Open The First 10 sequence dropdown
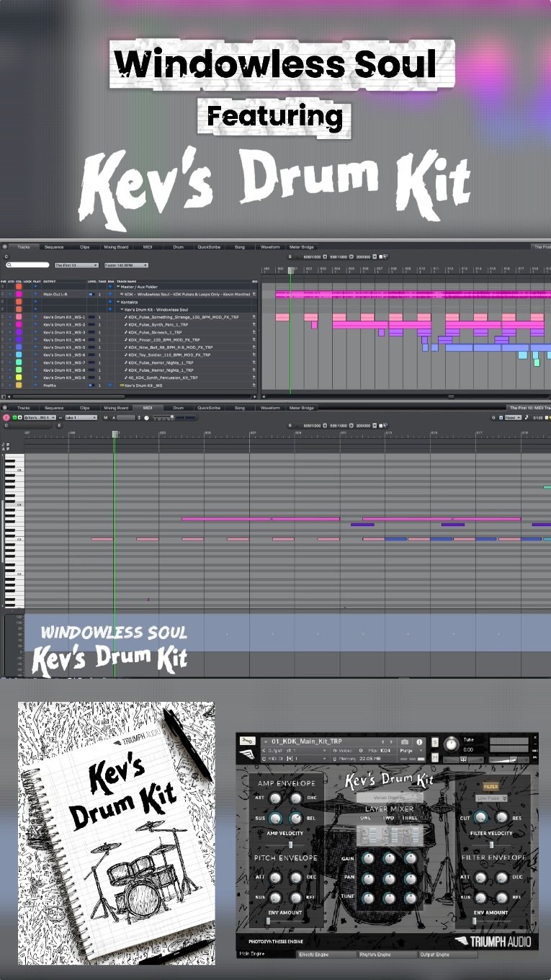The height and width of the screenshot is (980, 551). pyautogui.click(x=76, y=265)
